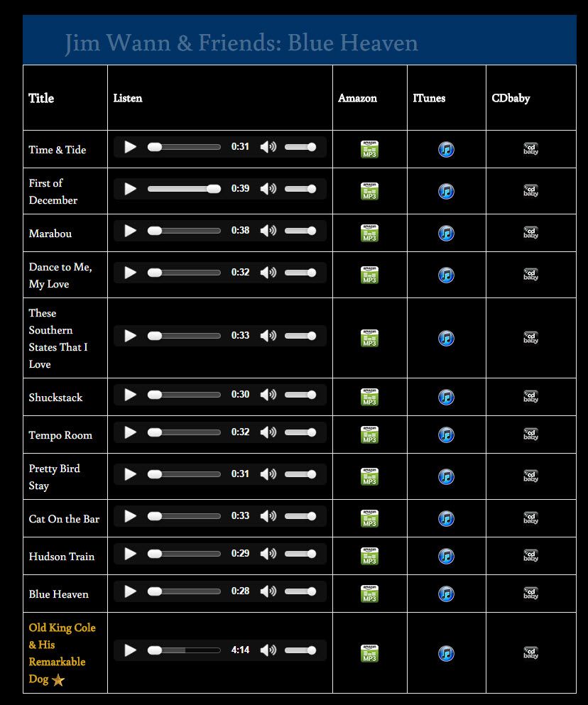
Task: Mute the Hudson Train audio player
Action: pyautogui.click(x=268, y=554)
